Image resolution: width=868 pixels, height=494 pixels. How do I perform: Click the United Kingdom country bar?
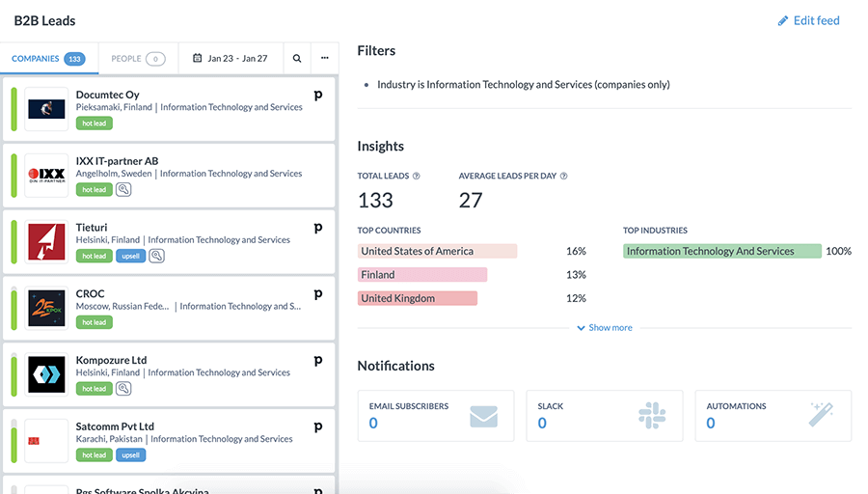(x=418, y=298)
